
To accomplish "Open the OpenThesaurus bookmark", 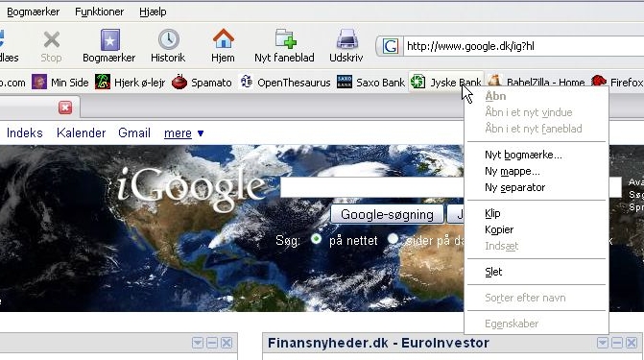I will coord(285,83).
